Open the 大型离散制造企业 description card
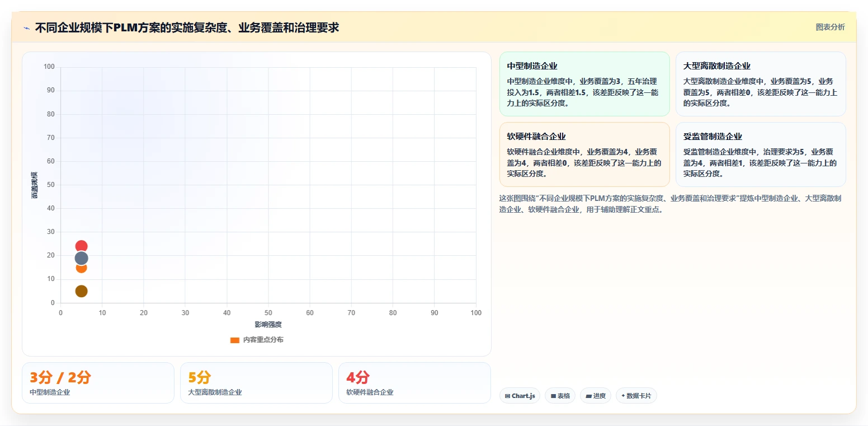868x426 pixels. (761, 84)
